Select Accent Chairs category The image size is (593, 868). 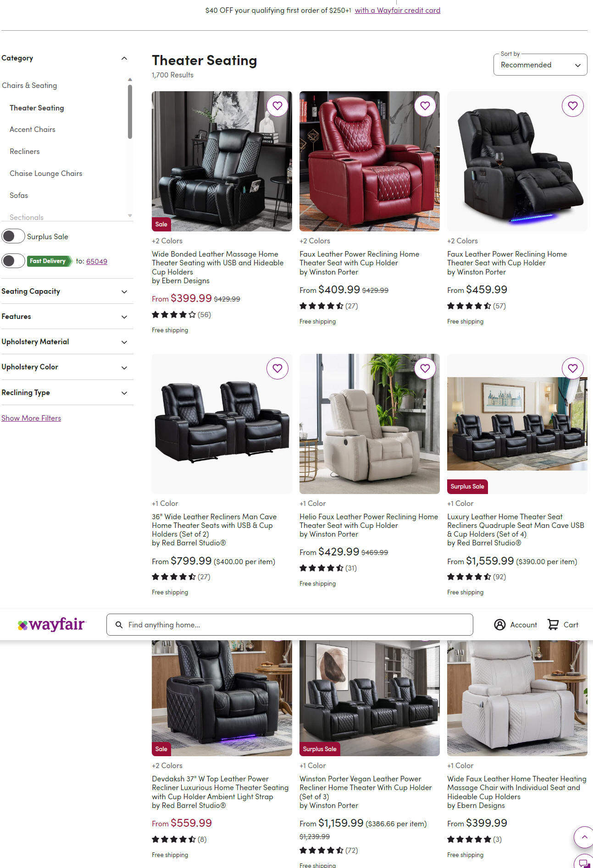pyautogui.click(x=33, y=129)
